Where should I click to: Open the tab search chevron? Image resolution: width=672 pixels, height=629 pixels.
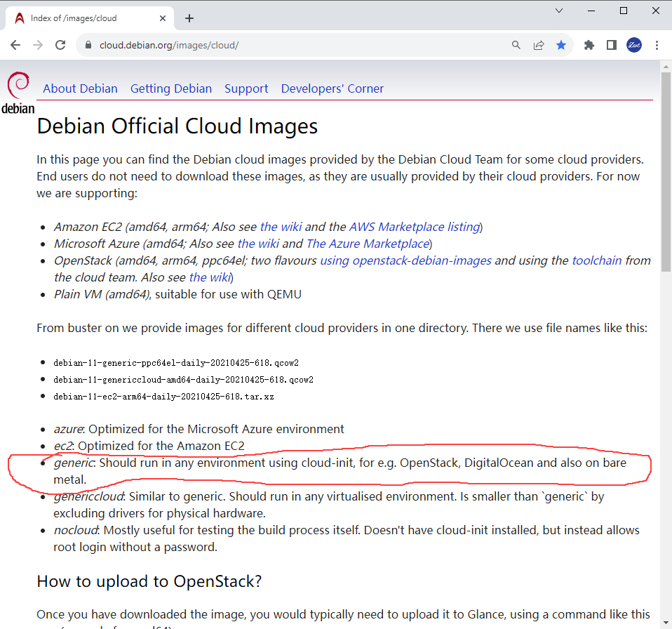click(559, 11)
